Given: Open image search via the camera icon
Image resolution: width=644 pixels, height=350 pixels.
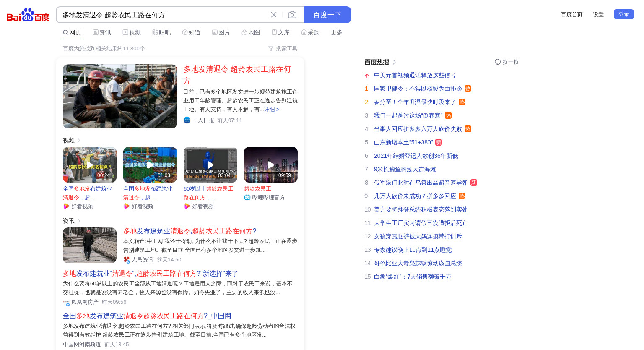Looking at the screenshot, I should (x=292, y=15).
